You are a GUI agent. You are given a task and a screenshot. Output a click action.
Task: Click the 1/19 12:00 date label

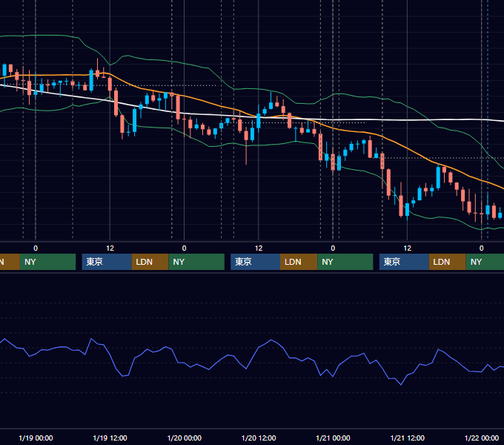pyautogui.click(x=110, y=438)
